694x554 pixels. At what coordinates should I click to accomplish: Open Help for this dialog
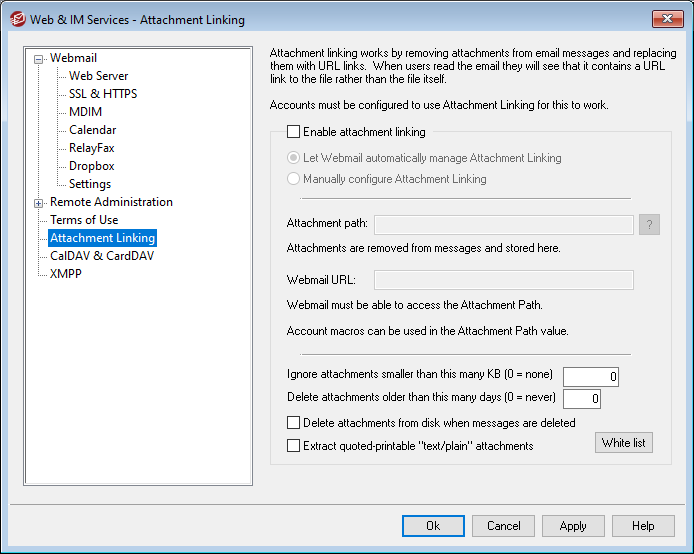pos(643,526)
